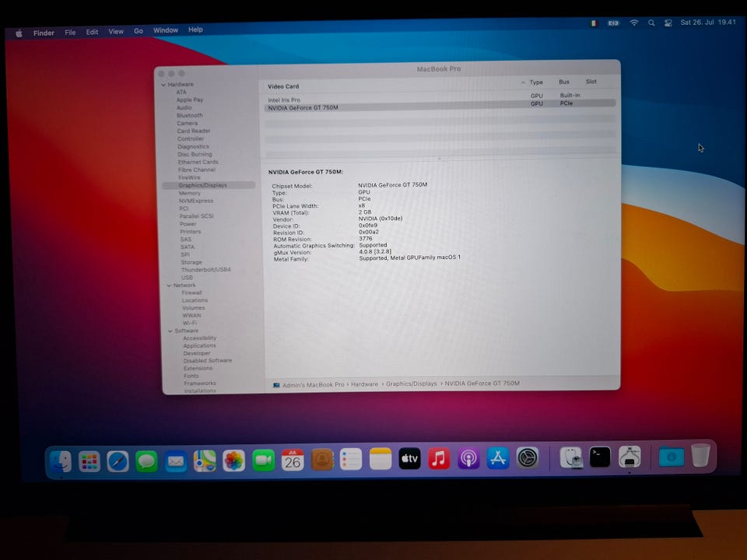Open Finder from the Dock
Viewport: 747px width, 560px height.
(x=60, y=461)
